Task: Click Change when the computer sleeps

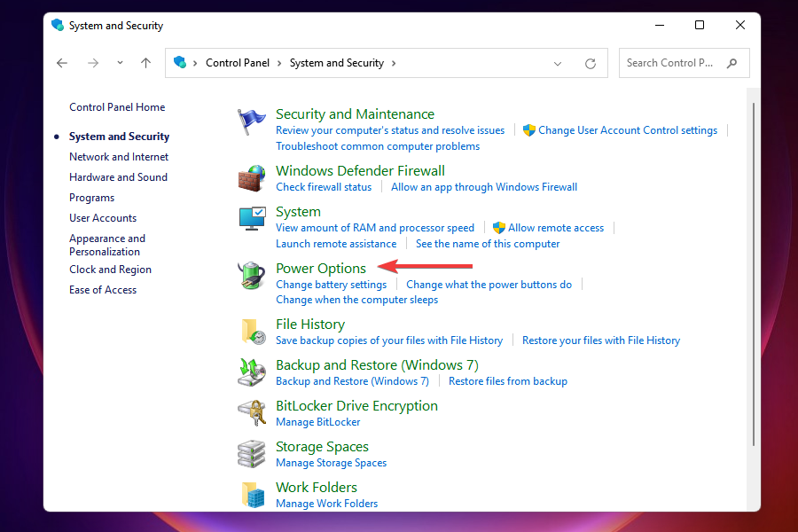Action: [356, 300]
